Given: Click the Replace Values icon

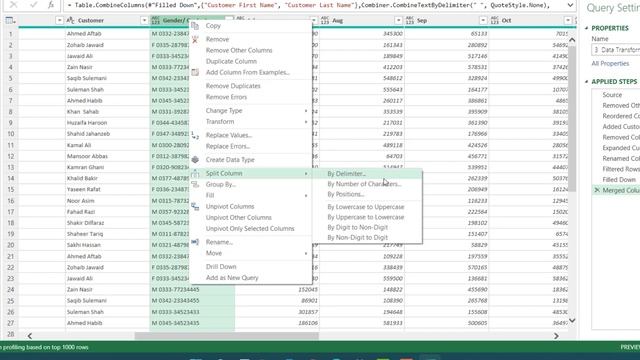Looking at the screenshot, I should [x=195, y=136].
